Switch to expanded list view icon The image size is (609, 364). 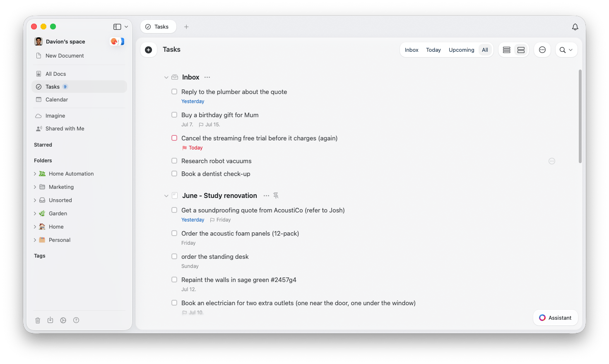click(x=521, y=50)
